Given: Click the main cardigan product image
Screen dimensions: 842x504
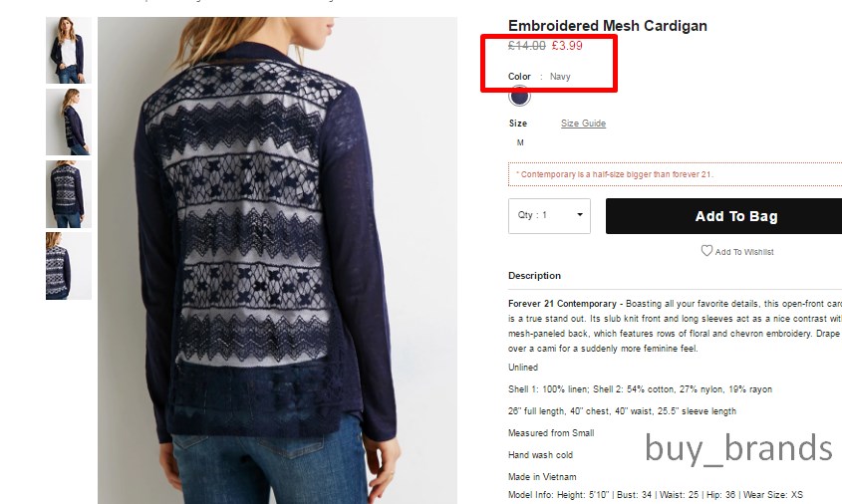Looking at the screenshot, I should [x=277, y=260].
